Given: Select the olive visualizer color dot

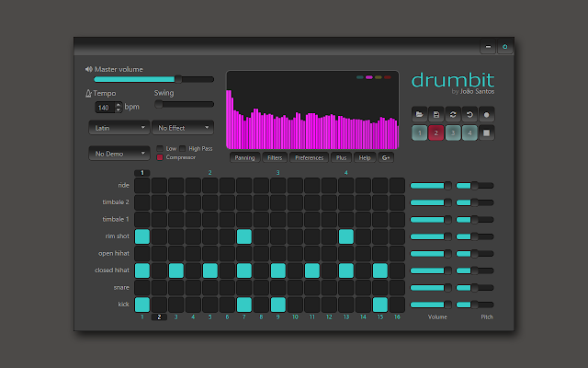Looking at the screenshot, I should (379, 77).
